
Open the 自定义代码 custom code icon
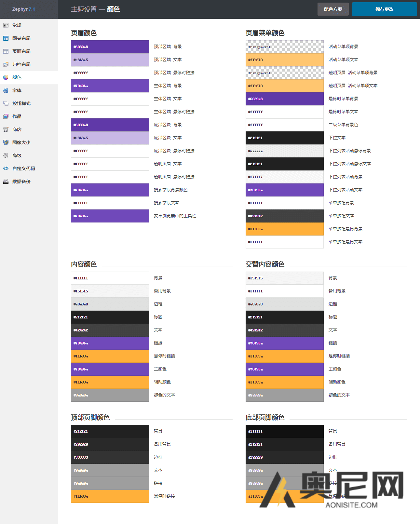click(6, 168)
